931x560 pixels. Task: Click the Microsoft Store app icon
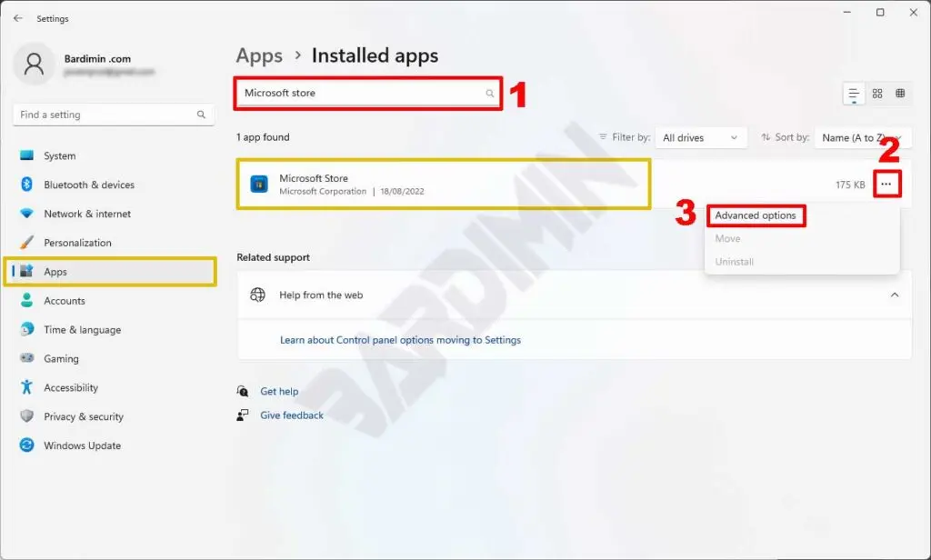click(x=259, y=185)
